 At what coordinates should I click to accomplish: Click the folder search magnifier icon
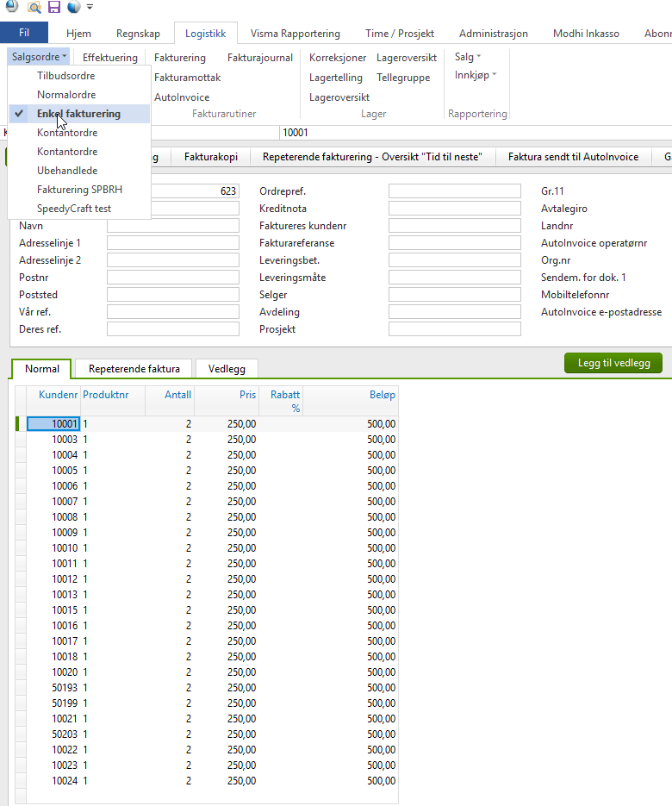coord(34,7)
